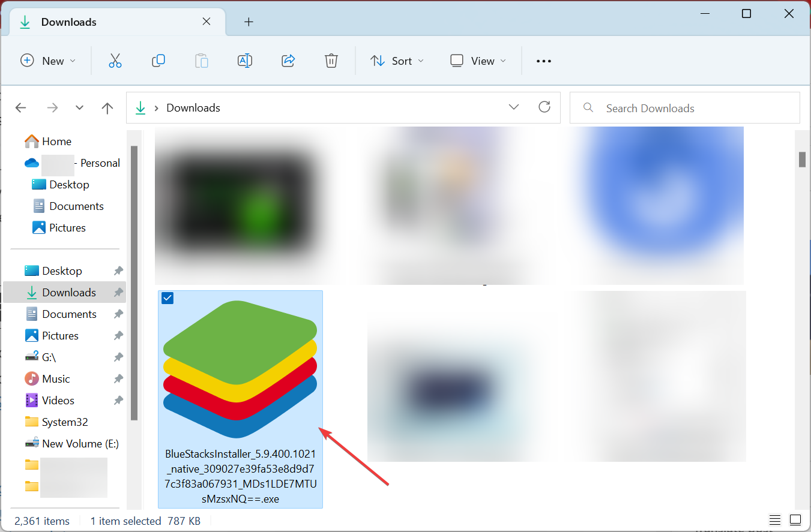Open Home in the navigation pane
The image size is (811, 532).
pyautogui.click(x=48, y=142)
